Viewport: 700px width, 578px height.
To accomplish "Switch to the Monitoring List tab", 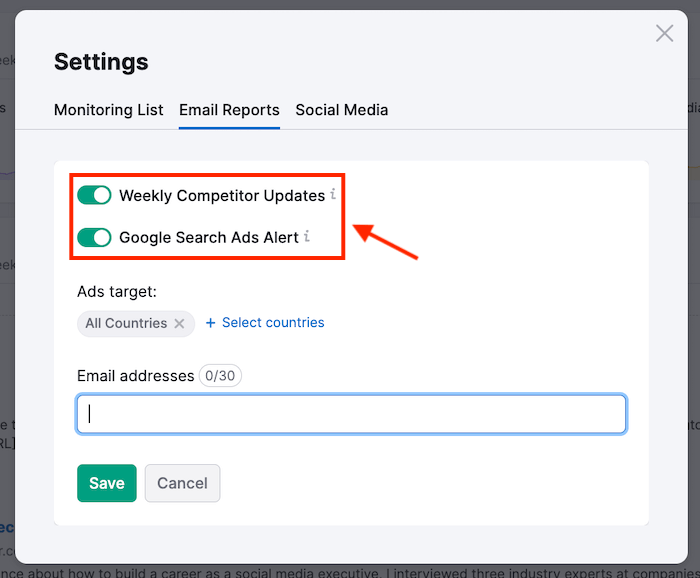I will [x=108, y=110].
